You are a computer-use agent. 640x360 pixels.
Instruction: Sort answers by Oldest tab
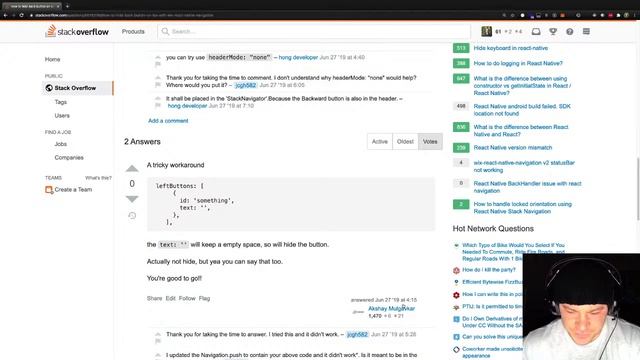pyautogui.click(x=405, y=142)
